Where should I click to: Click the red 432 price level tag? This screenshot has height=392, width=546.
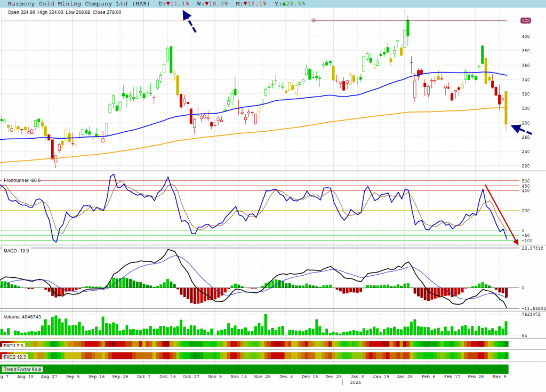click(525, 21)
